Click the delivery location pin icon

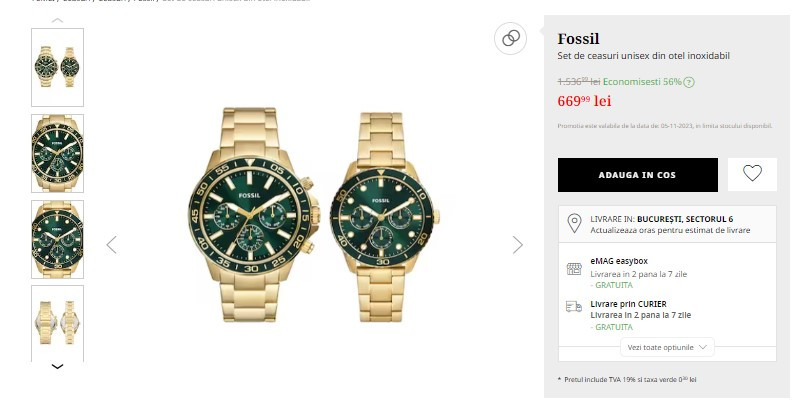pos(574,223)
